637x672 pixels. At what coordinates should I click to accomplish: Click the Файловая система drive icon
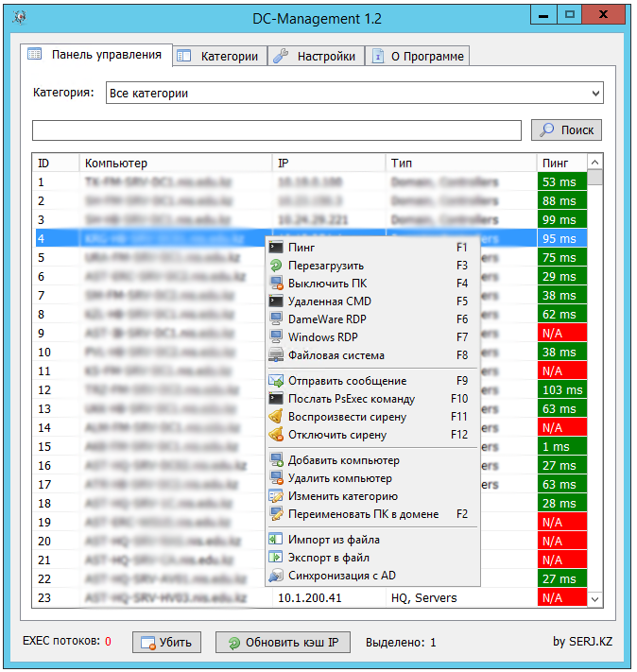pyautogui.click(x=276, y=356)
